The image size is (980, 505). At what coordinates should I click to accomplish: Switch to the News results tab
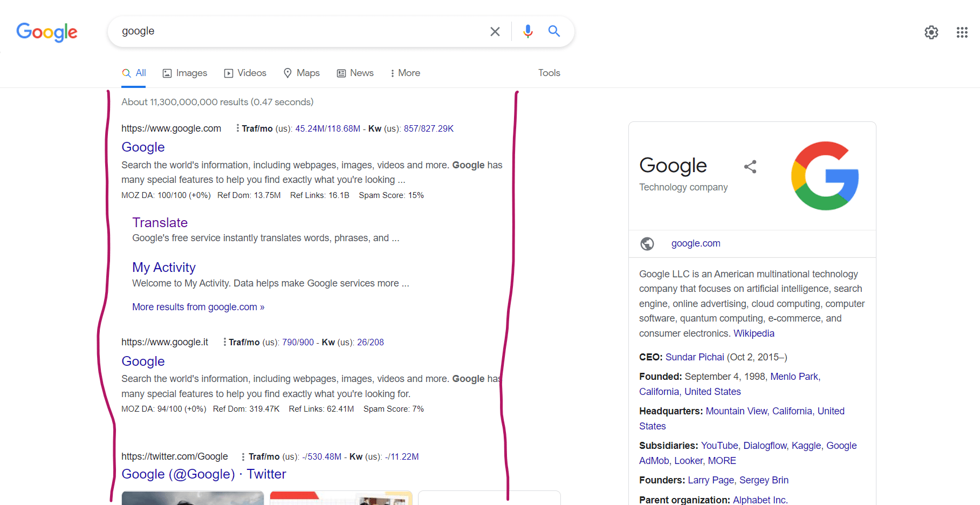click(x=355, y=72)
